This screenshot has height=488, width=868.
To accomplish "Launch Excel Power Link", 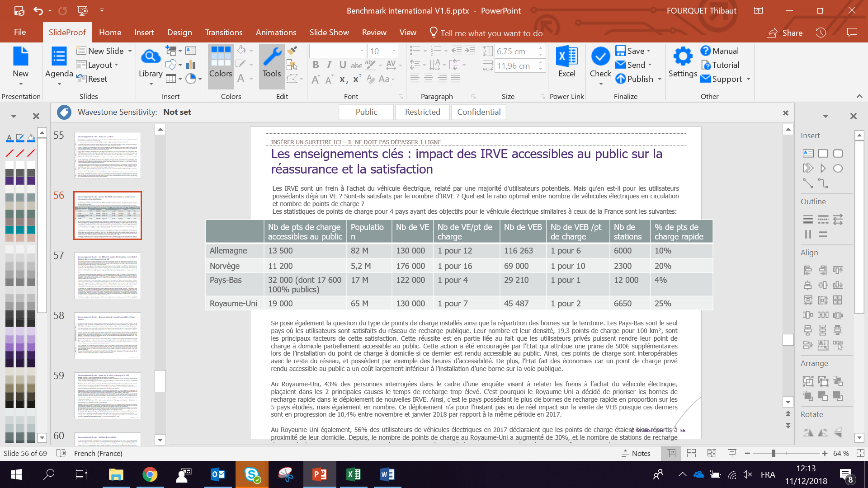I will [567, 62].
